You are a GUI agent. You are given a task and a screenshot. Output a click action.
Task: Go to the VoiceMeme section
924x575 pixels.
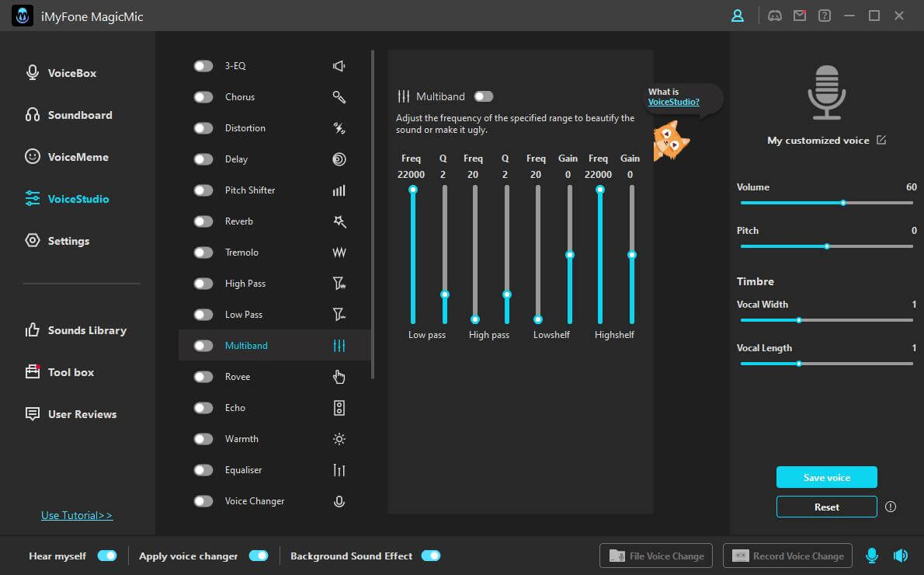[68, 157]
